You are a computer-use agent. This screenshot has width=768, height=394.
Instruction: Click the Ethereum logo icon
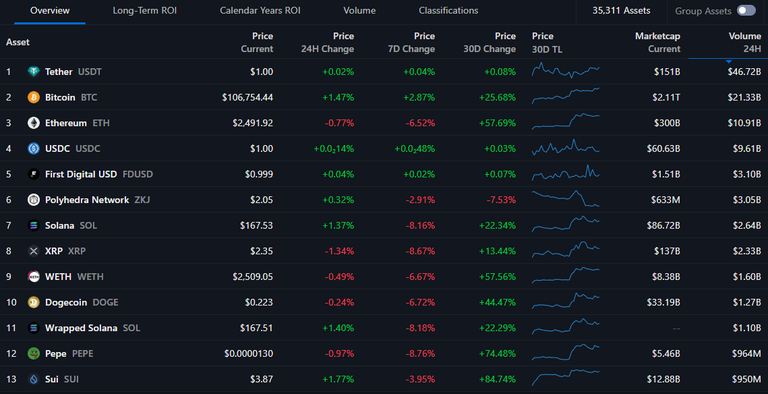tap(33, 123)
